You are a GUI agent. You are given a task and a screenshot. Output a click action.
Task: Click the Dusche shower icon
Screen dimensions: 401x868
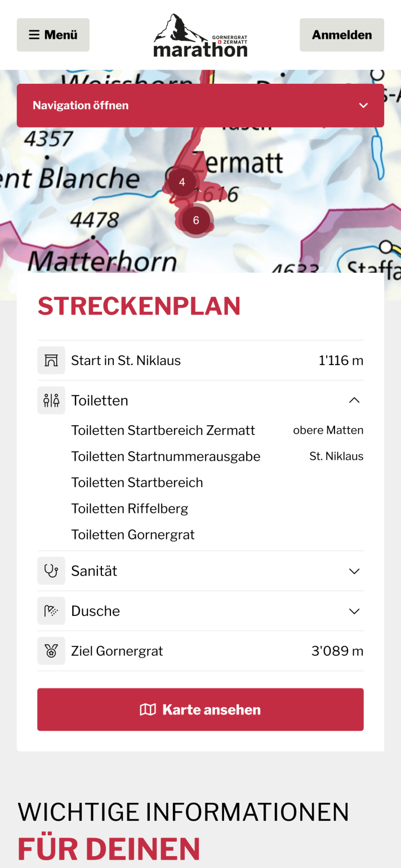(51, 611)
